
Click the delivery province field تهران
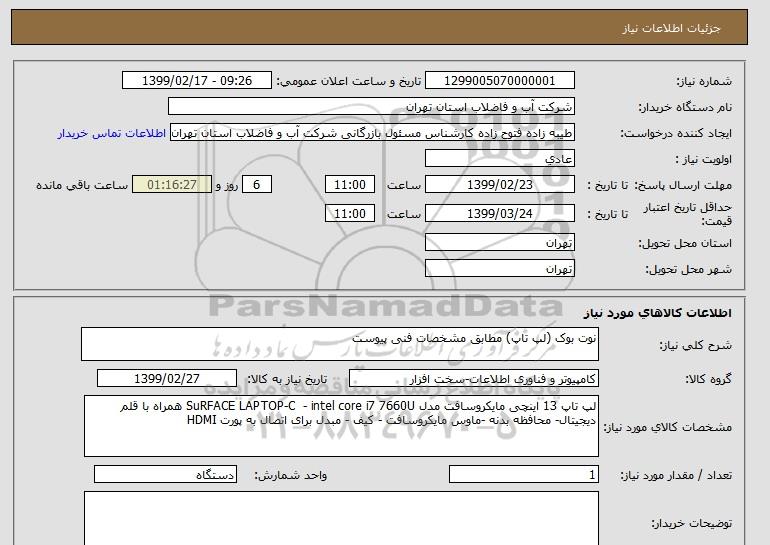pos(499,243)
